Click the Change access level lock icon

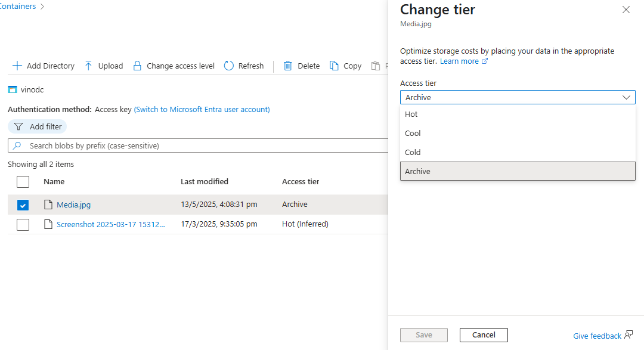[137, 66]
